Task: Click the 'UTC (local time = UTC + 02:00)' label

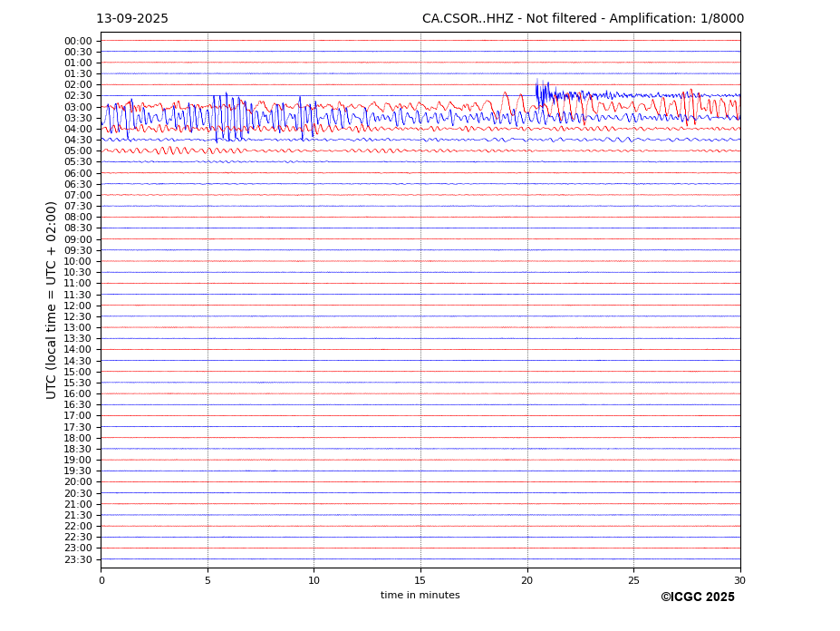Action: (x=51, y=300)
